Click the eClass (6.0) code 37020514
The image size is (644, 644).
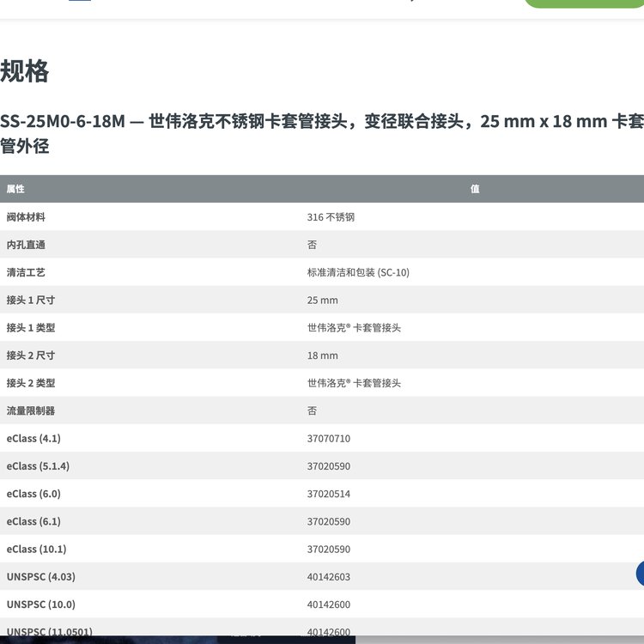pyautogui.click(x=328, y=494)
